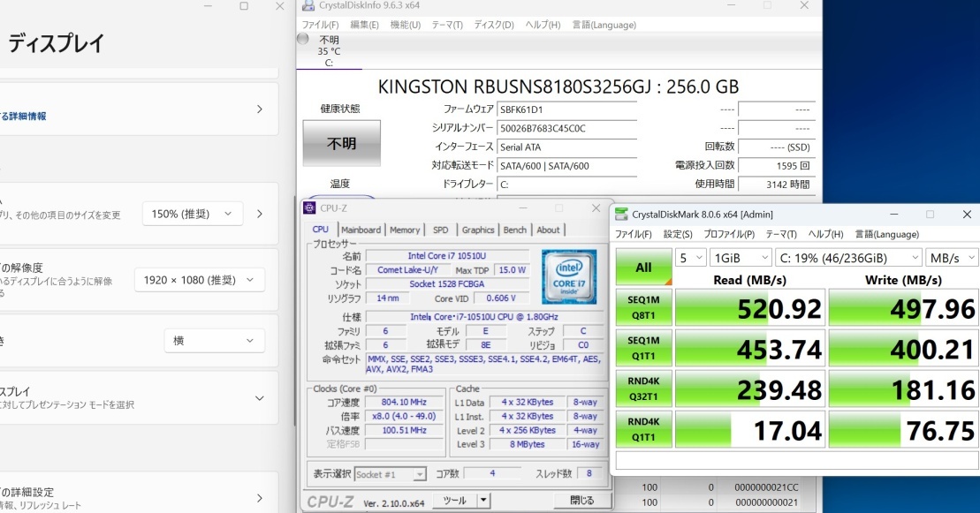The height and width of the screenshot is (513, 980).
Task: Open the プロファイル(P) menu in CrystalDiskMark
Action: click(729, 234)
